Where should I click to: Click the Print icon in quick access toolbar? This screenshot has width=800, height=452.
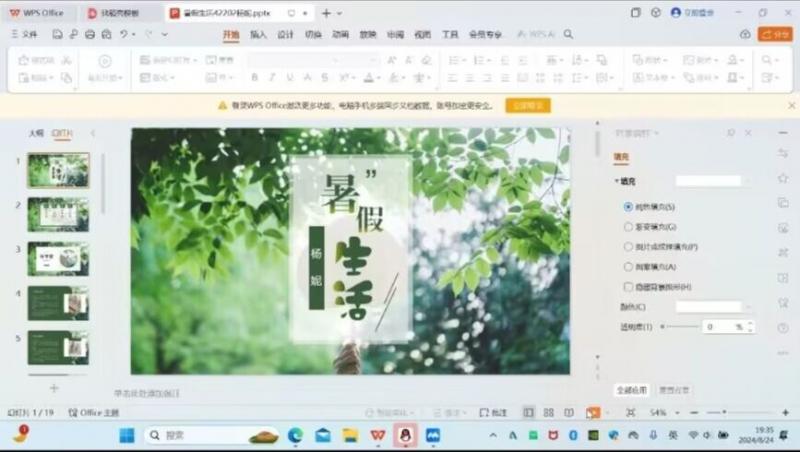(90, 34)
